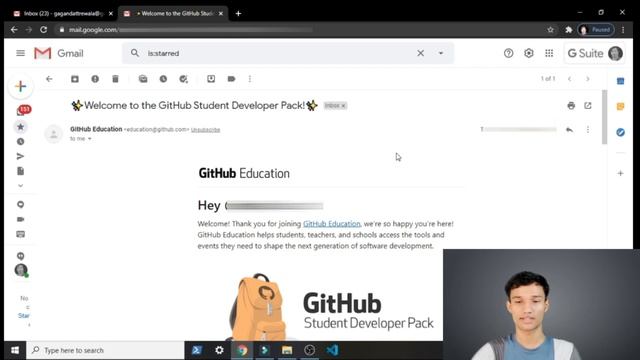Open the Inbox in left sidebar

tap(21, 111)
